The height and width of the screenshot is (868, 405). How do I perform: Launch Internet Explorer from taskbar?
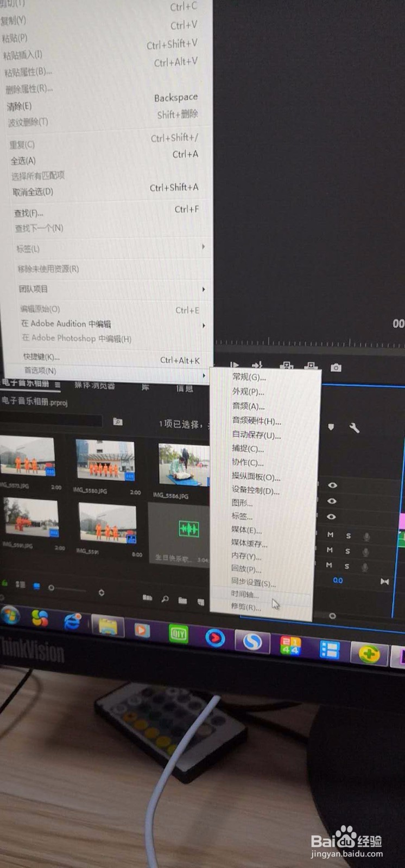tap(72, 622)
